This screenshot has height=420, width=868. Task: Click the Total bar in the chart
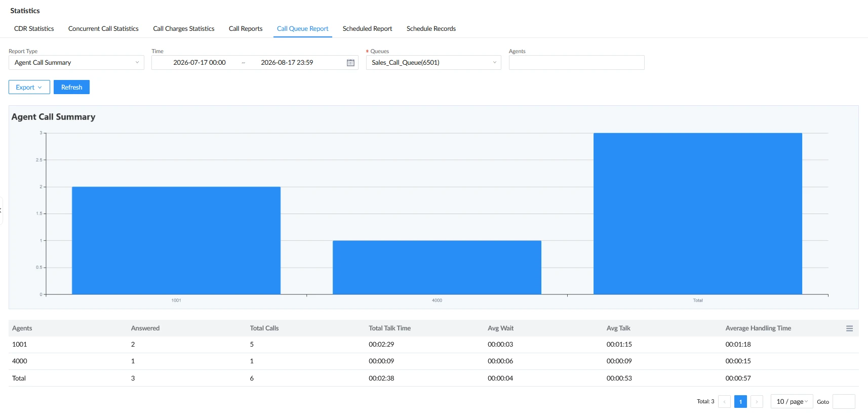pyautogui.click(x=698, y=214)
